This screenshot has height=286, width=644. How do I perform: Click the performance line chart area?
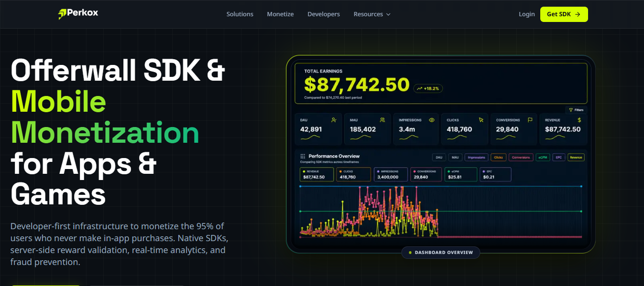point(440,211)
